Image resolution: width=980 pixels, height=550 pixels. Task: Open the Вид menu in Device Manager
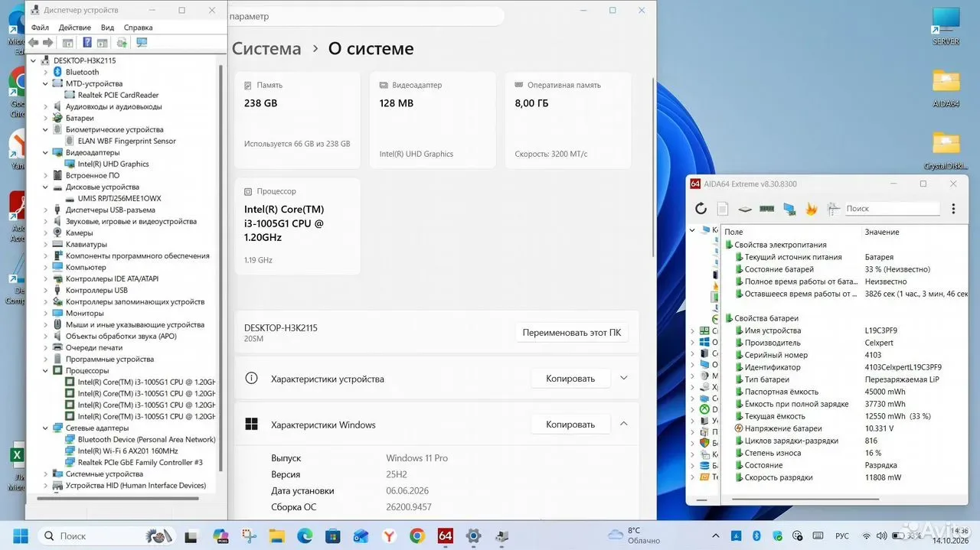point(107,28)
